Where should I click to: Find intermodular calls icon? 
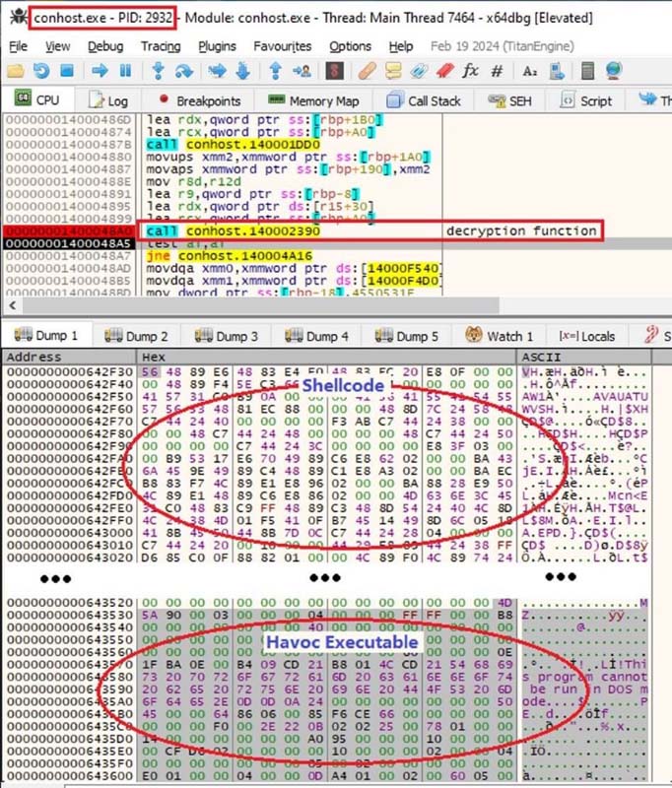(557, 71)
